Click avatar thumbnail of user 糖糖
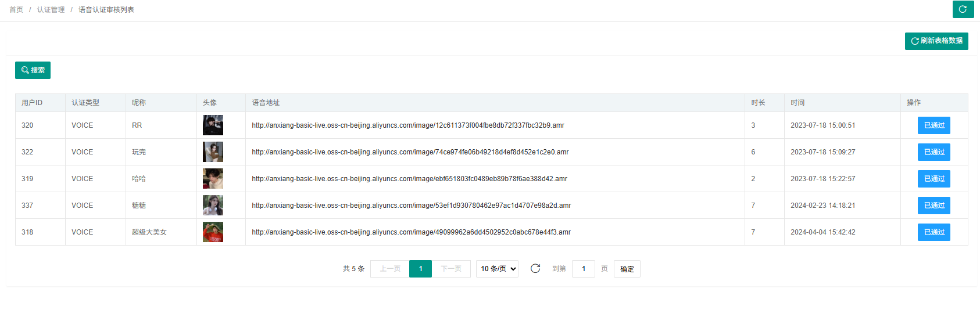 click(213, 206)
